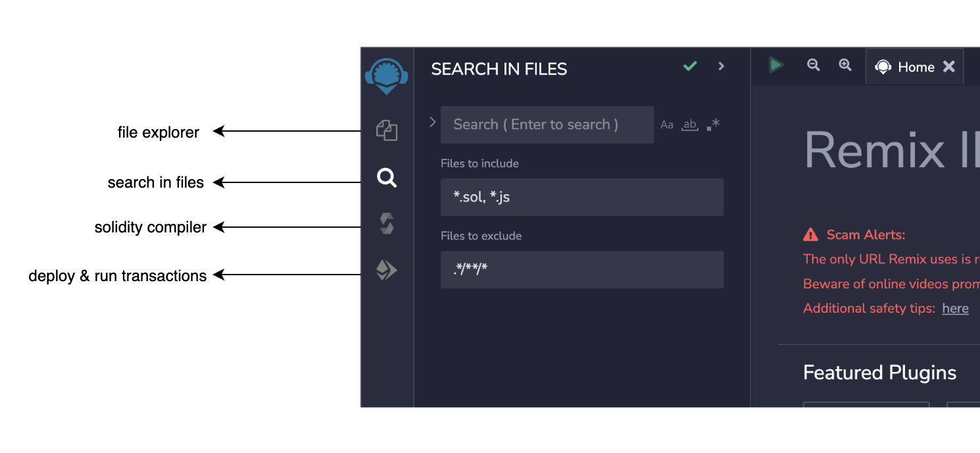
Task: Open the file explorer sidebar icon
Action: (387, 130)
